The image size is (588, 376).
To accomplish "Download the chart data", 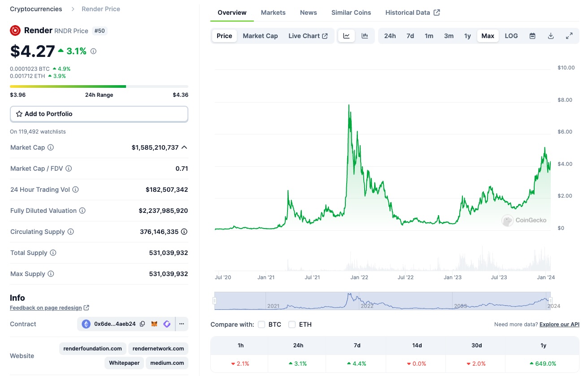I will coord(551,36).
